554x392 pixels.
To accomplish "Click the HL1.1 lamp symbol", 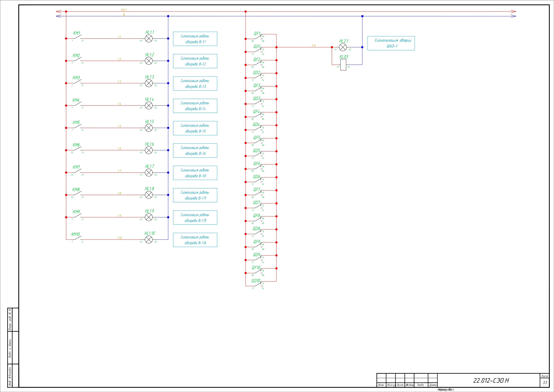I will [x=149, y=38].
